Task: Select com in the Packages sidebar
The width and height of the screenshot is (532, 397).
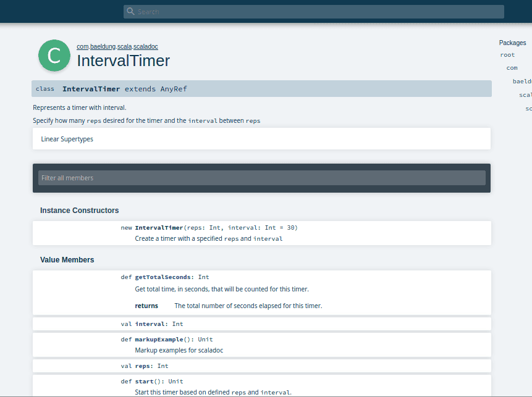Action: point(512,68)
